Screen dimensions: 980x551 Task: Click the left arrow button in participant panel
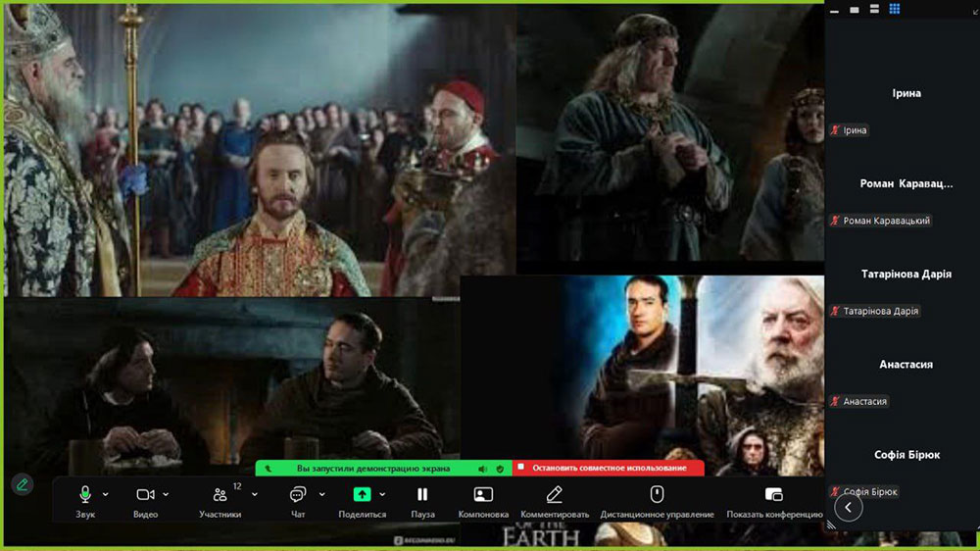click(848, 507)
